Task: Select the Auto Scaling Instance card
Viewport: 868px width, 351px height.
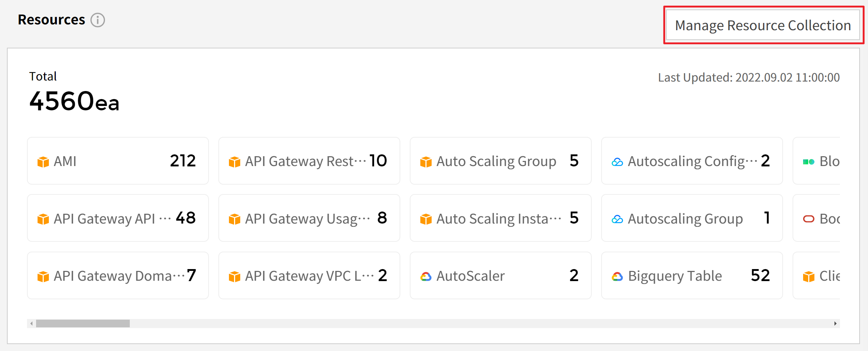Action: [501, 218]
